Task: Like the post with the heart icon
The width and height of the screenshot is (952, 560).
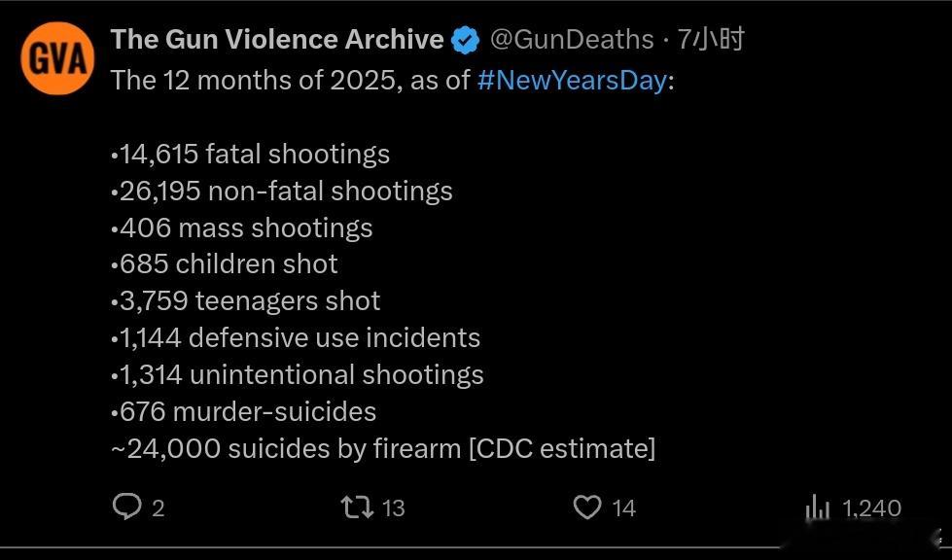Action: (x=587, y=507)
